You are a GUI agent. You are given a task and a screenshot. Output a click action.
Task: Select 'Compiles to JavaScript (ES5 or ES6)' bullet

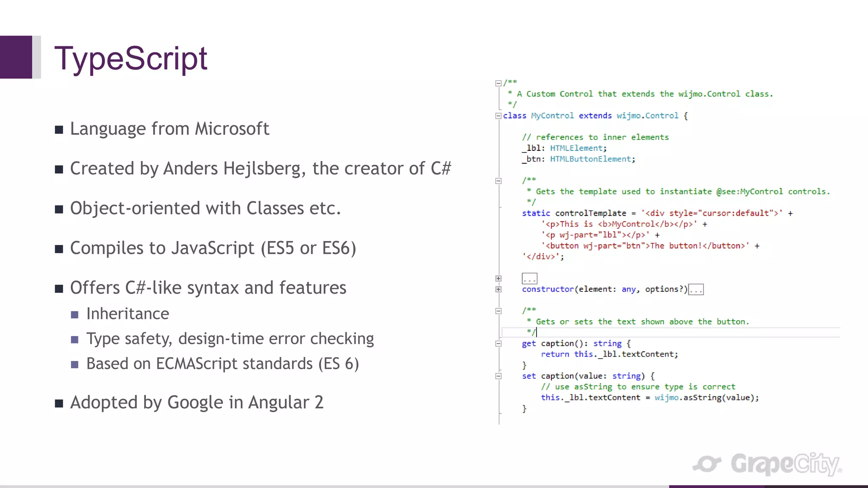coord(213,248)
